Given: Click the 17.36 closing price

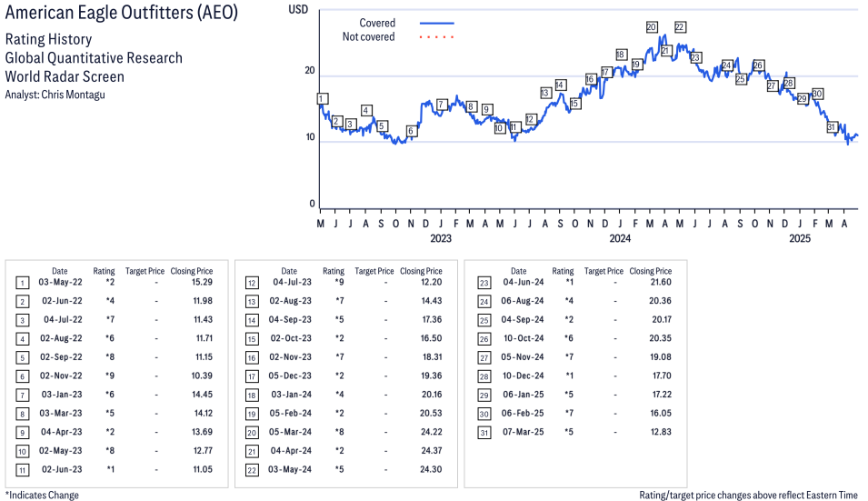Looking at the screenshot, I should [x=433, y=319].
